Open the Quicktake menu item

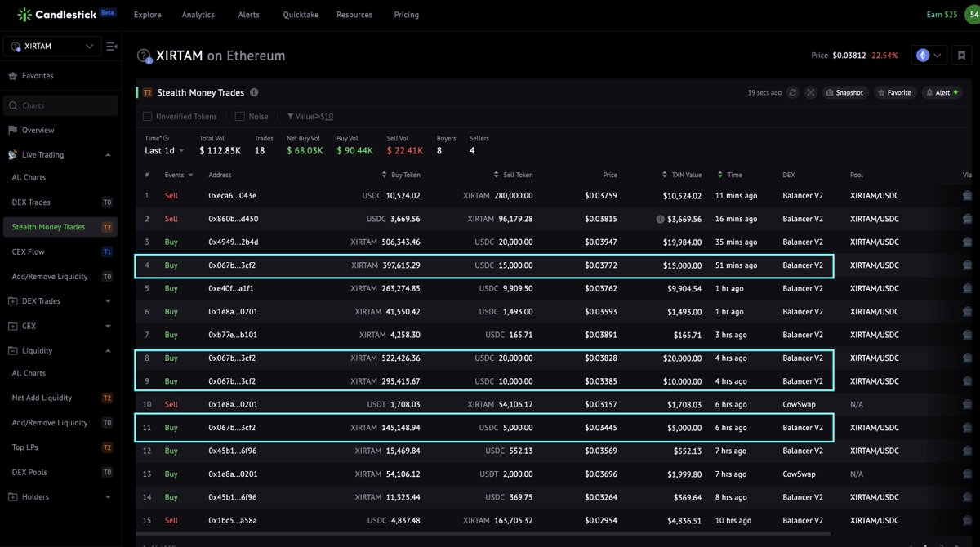coord(301,15)
